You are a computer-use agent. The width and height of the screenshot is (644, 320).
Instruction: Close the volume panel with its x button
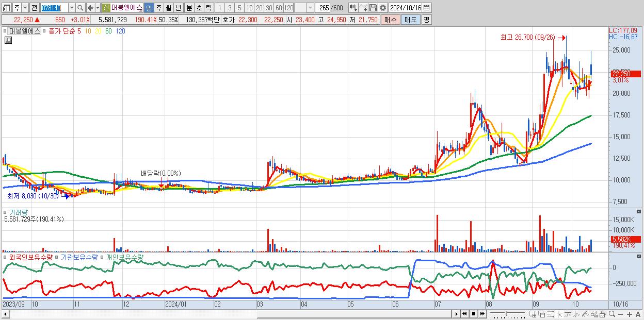pyautogui.click(x=639, y=211)
